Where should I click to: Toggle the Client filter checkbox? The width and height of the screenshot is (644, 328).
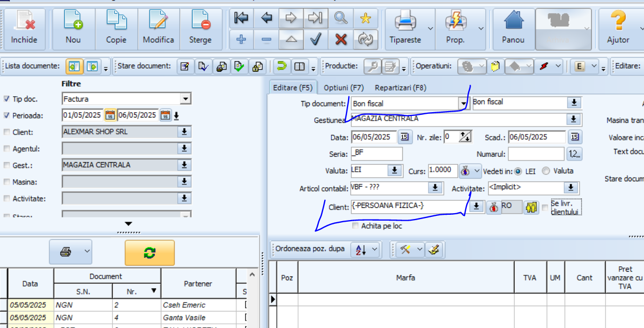click(x=6, y=132)
